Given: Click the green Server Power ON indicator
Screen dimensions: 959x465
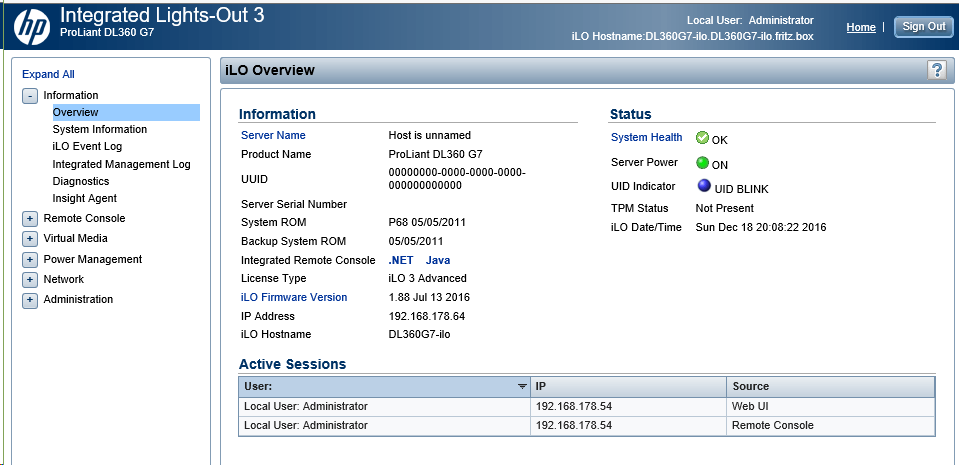Looking at the screenshot, I should pos(702,163).
